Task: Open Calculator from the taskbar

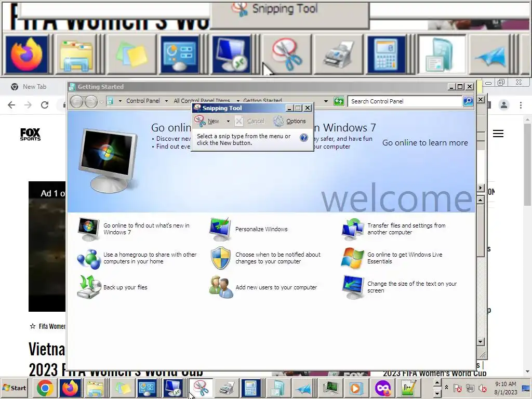Action: [251, 388]
